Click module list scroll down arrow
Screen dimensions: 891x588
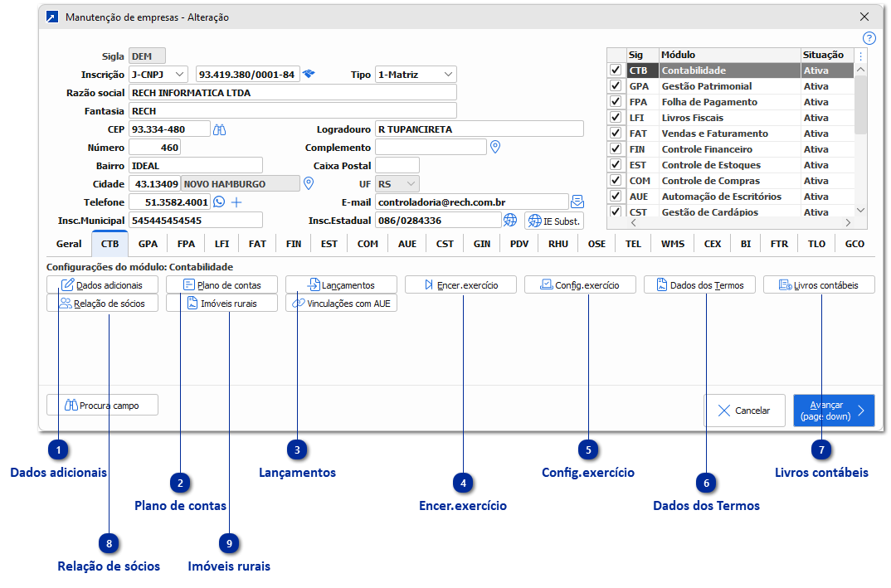coord(861,210)
